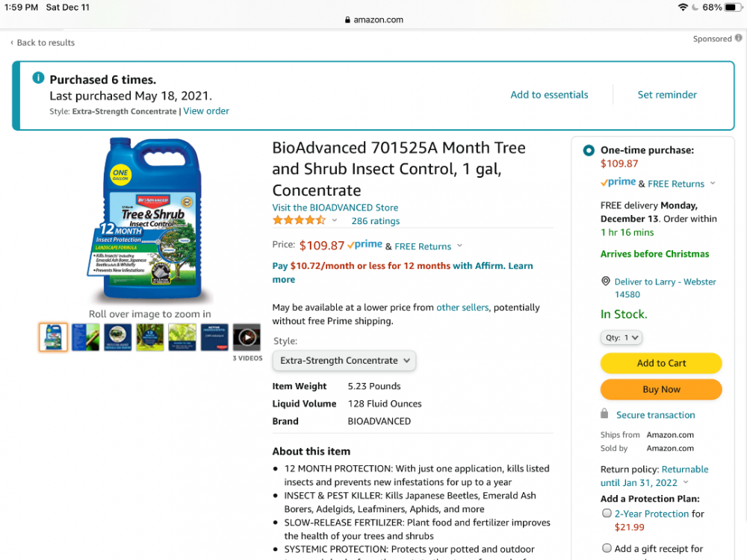Screen dimensions: 747x560
Task: Tap the battery icon in status bar
Action: click(733, 7)
